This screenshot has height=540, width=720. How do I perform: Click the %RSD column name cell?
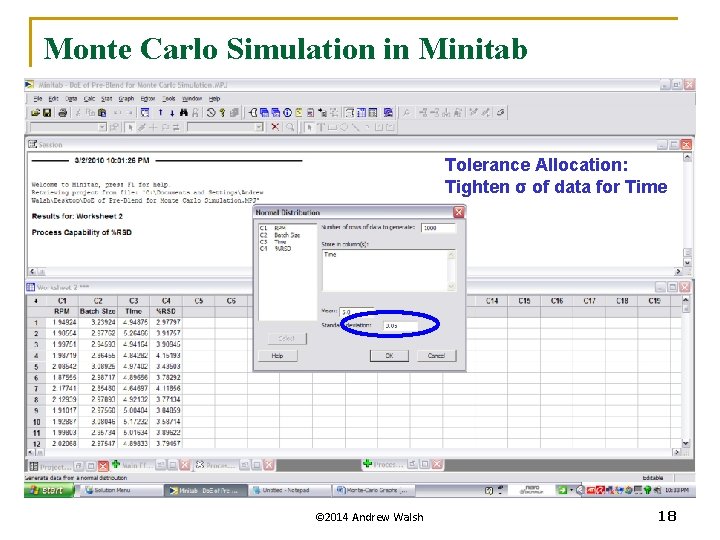pos(166,311)
